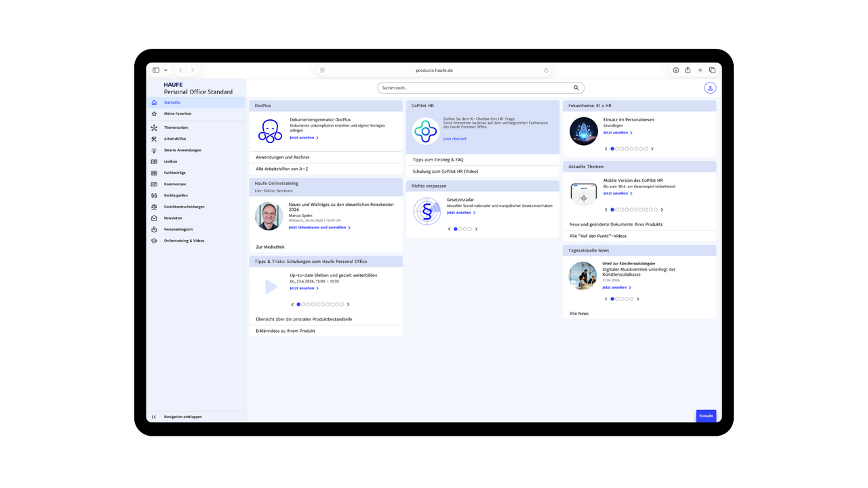This screenshot has width=868, height=488.
Task: Click Safari's download icon
Action: pyautogui.click(x=676, y=70)
